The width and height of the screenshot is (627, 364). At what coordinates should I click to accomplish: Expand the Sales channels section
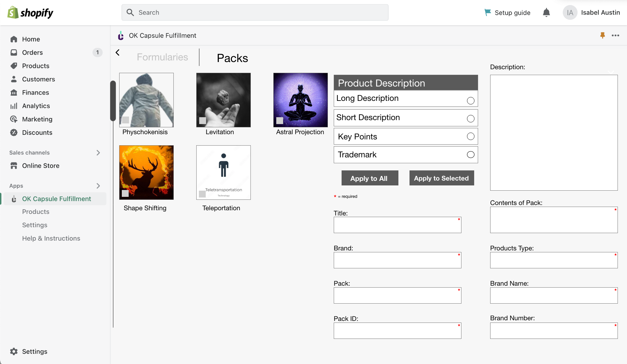pyautogui.click(x=98, y=152)
